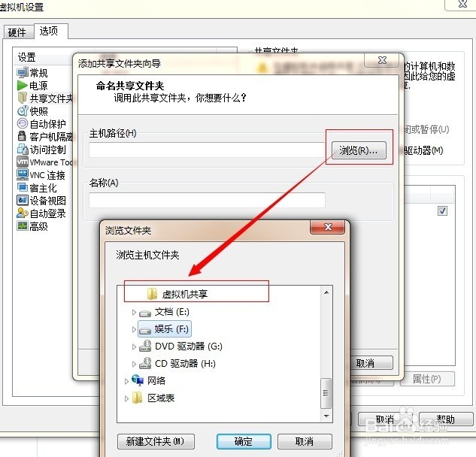The height and width of the screenshot is (457, 476).
Task: Click the Advanced (高级) icon
Action: [23, 225]
